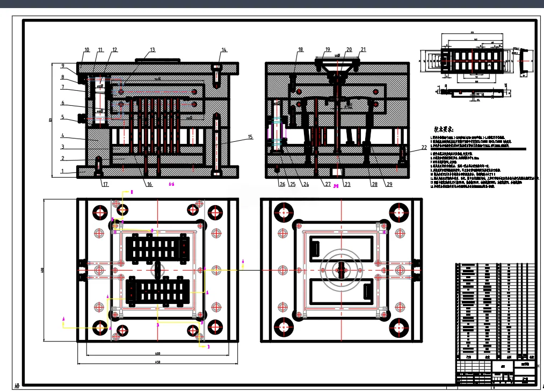Screen dimensions: 544x392
Task: Click part callout number 13
Action: 153,49
